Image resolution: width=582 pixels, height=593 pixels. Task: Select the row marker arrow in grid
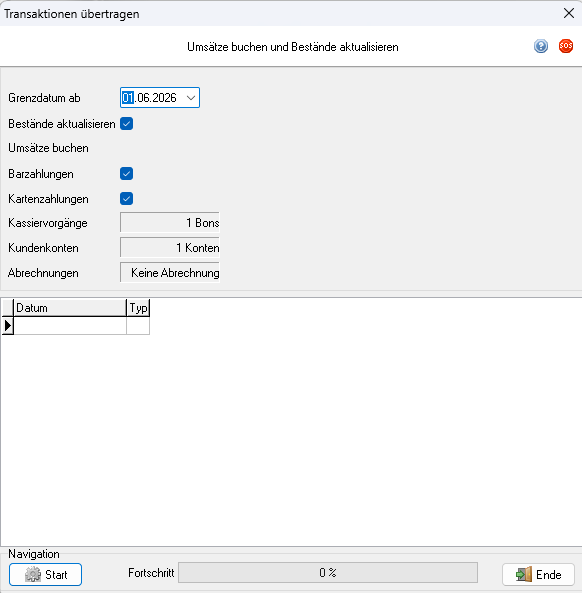(8, 326)
